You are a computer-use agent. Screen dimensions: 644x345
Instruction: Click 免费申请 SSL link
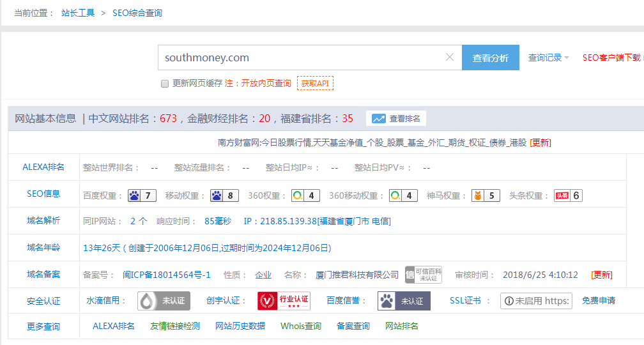[599, 301]
